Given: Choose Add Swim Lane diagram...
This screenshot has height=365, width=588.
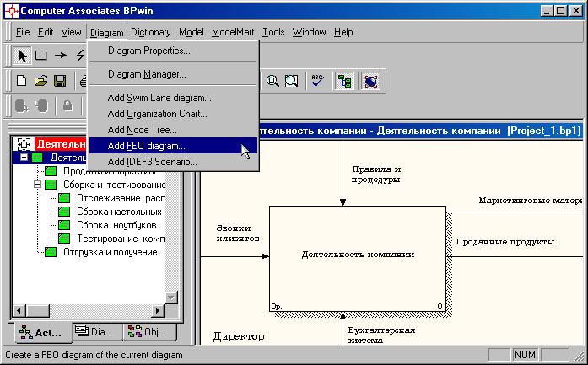Looking at the screenshot, I should [173, 98].
